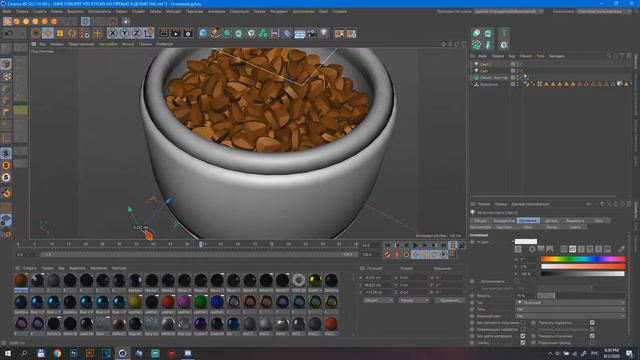Switch to Детали attribute tab
The width and height of the screenshot is (640, 360).
pyautogui.click(x=551, y=220)
